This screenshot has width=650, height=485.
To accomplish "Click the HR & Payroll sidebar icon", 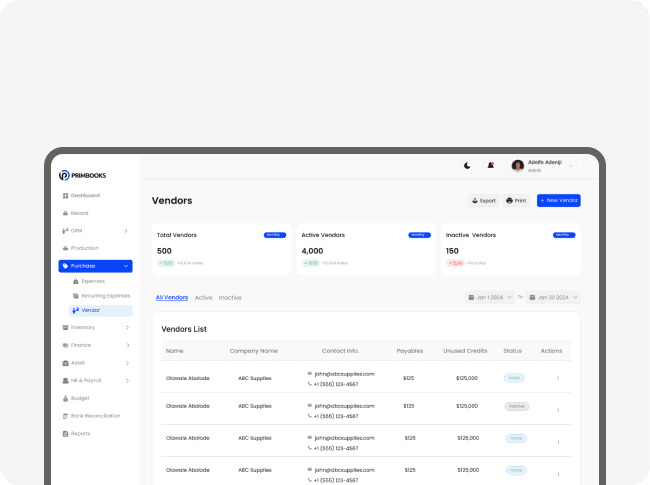I will [65, 381].
